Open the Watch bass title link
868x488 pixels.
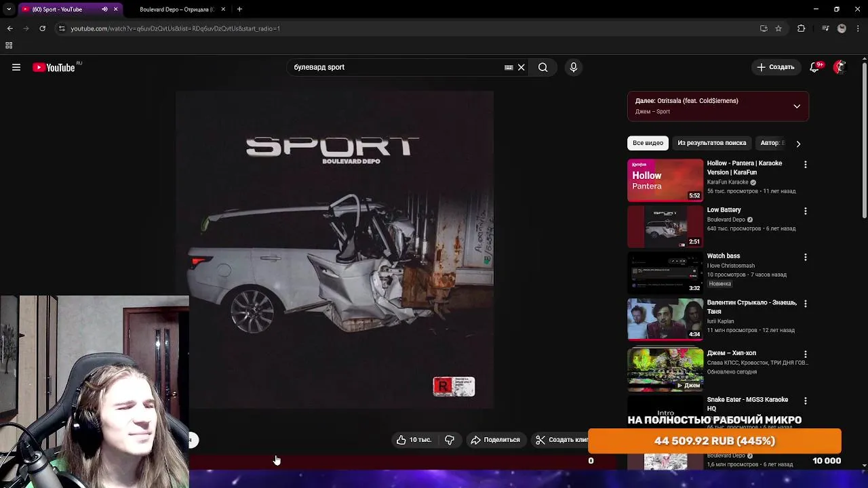[724, 256]
